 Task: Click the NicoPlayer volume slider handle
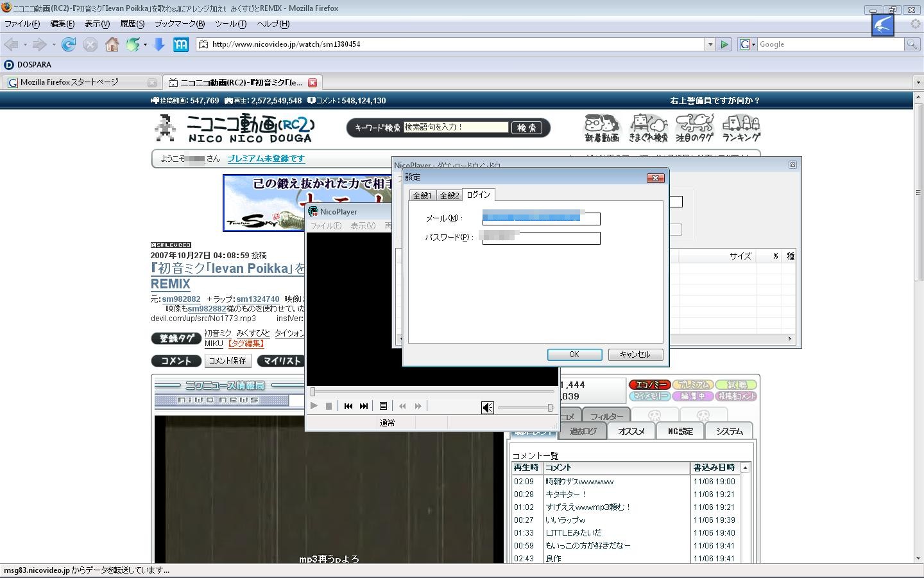tap(550, 408)
